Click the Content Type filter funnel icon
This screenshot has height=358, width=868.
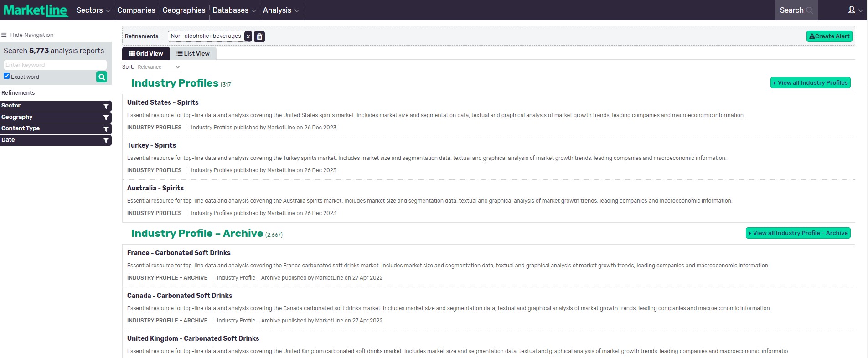click(x=106, y=129)
